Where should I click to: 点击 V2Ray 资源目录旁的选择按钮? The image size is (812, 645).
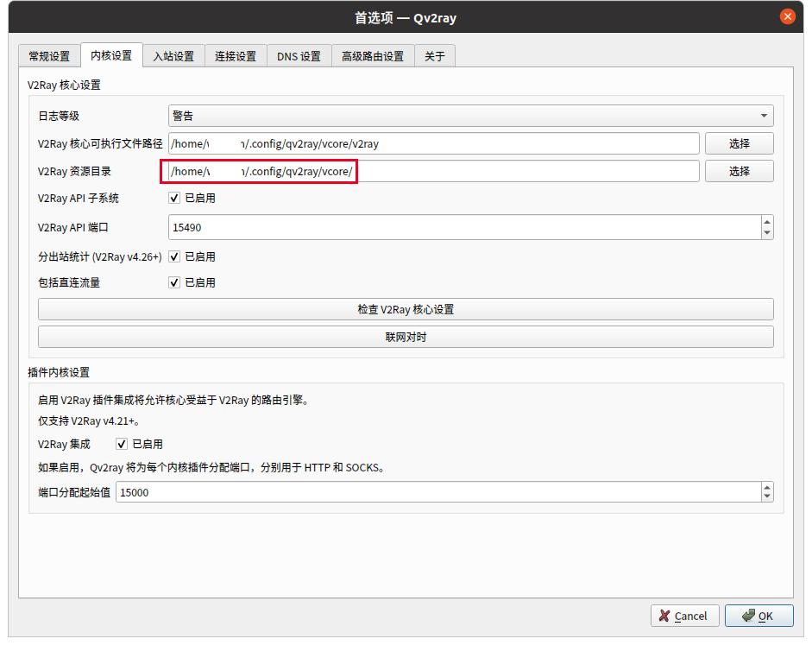point(740,171)
